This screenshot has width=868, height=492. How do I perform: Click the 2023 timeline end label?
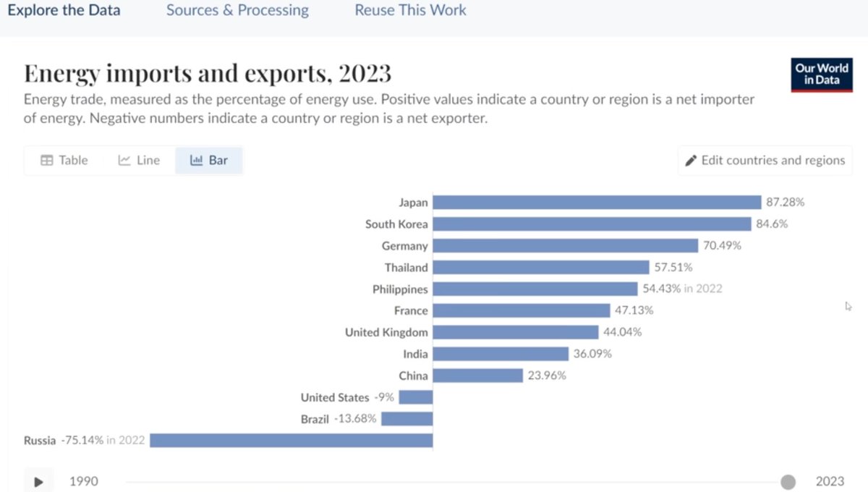pos(830,482)
